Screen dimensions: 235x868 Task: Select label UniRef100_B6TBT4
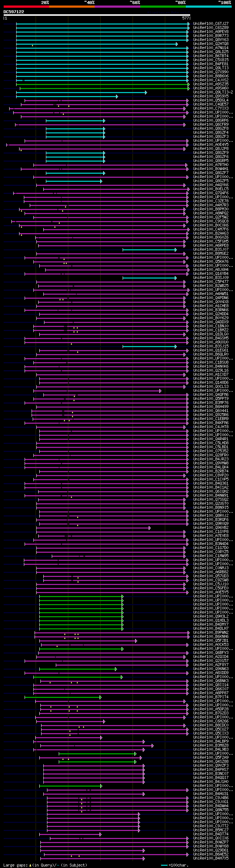211,56
